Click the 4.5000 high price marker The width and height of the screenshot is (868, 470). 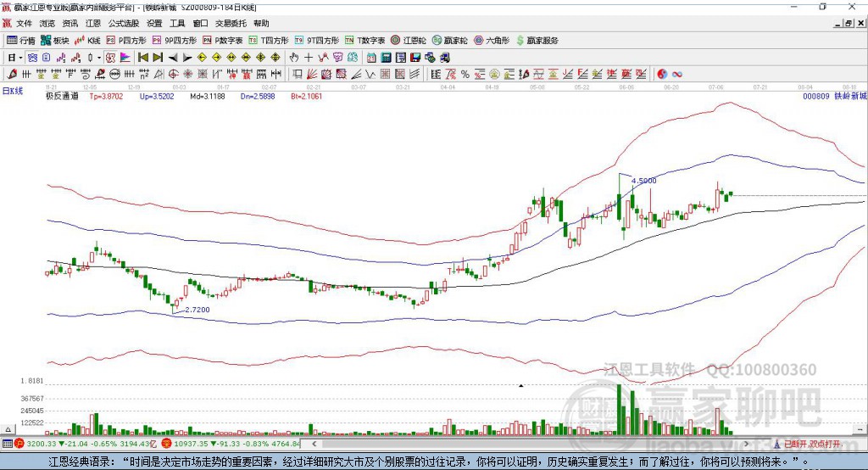pos(644,181)
